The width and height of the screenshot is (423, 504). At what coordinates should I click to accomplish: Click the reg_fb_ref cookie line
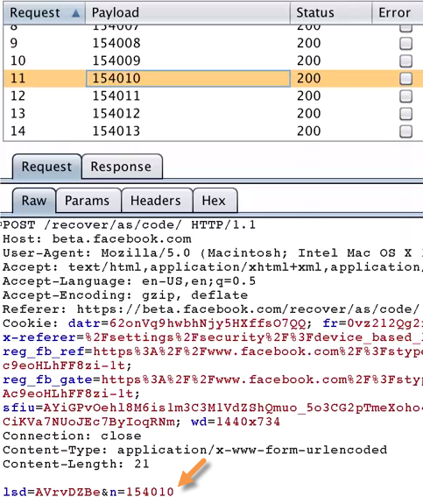[x=213, y=351]
